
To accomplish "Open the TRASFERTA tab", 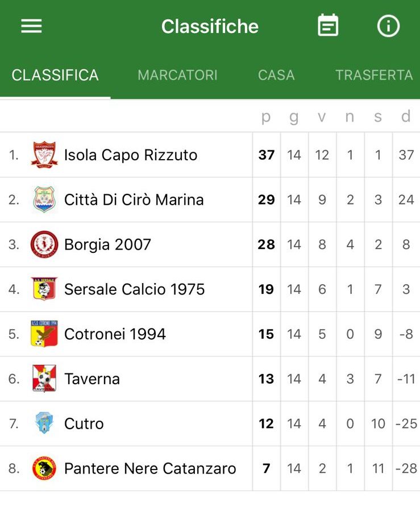I will coord(373,75).
